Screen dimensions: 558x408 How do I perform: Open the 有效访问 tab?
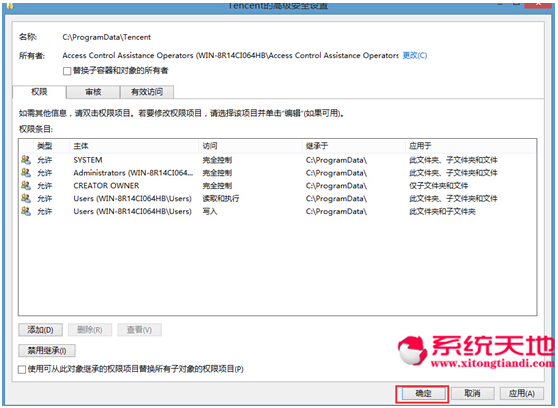point(147,92)
